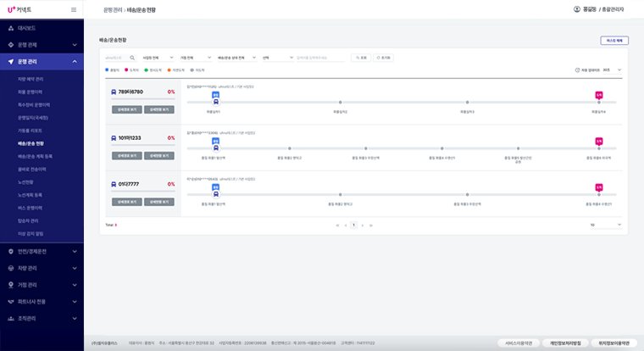Open 노선현황 in the sidebar
Image resolution: width=644 pixels, height=351 pixels.
pyautogui.click(x=25, y=182)
